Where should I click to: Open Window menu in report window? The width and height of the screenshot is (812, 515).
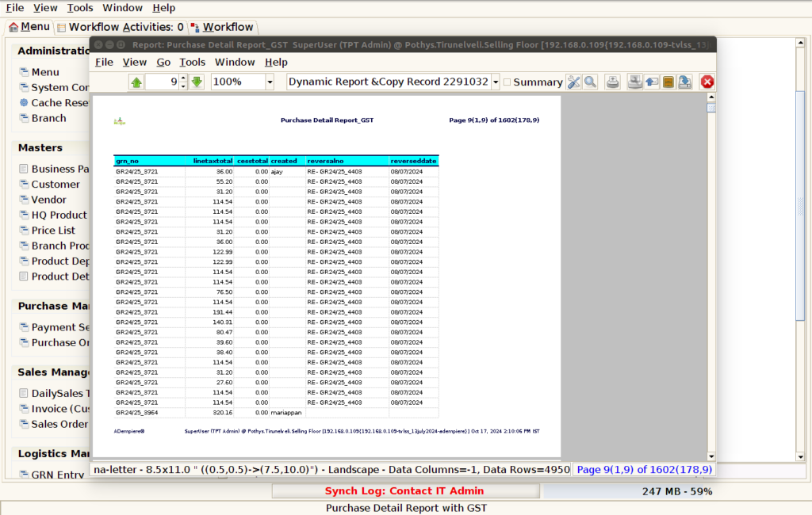(235, 62)
